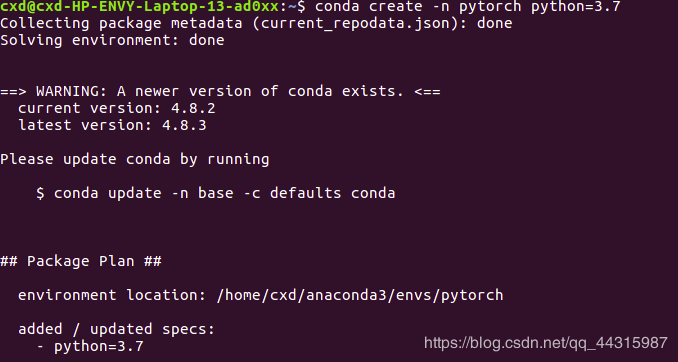The height and width of the screenshot is (362, 678).
Task: Click the word defaults in the update command
Action: 305,193
